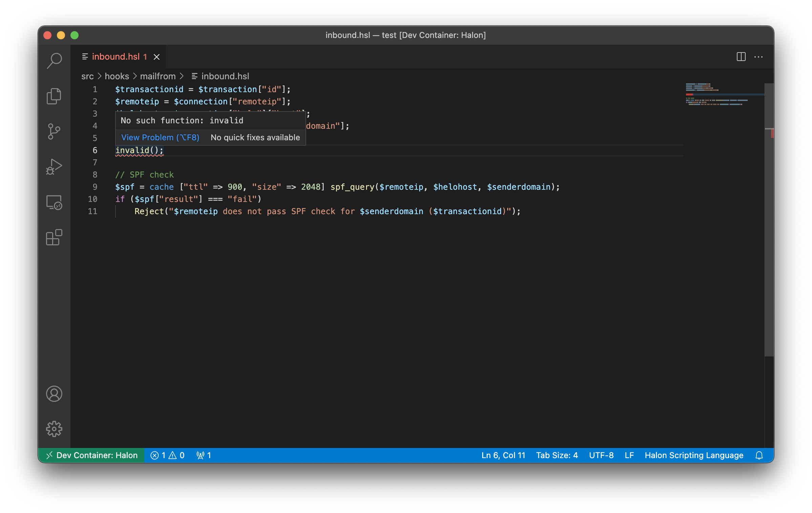Image resolution: width=812 pixels, height=513 pixels.
Task: Click the error marker in overview ruler
Action: [772, 134]
